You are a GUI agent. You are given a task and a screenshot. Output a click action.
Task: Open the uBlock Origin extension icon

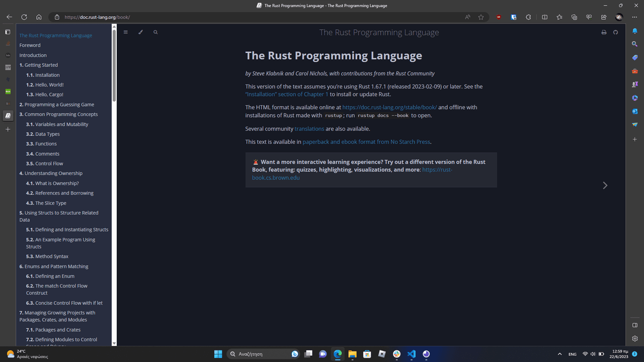(x=499, y=17)
